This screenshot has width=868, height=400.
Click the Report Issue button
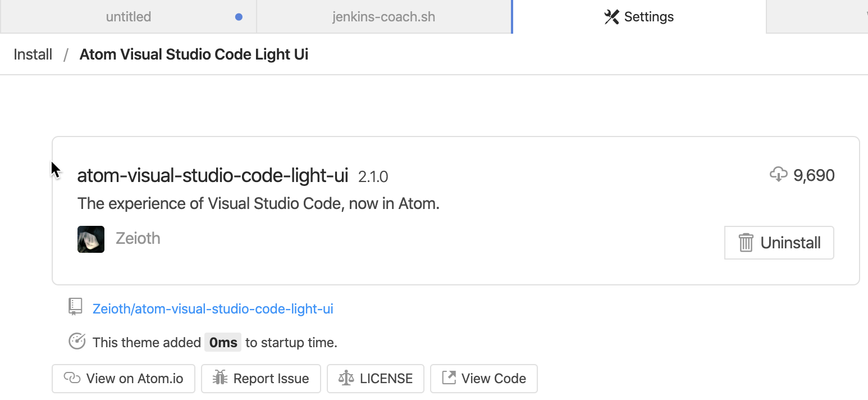click(x=261, y=378)
